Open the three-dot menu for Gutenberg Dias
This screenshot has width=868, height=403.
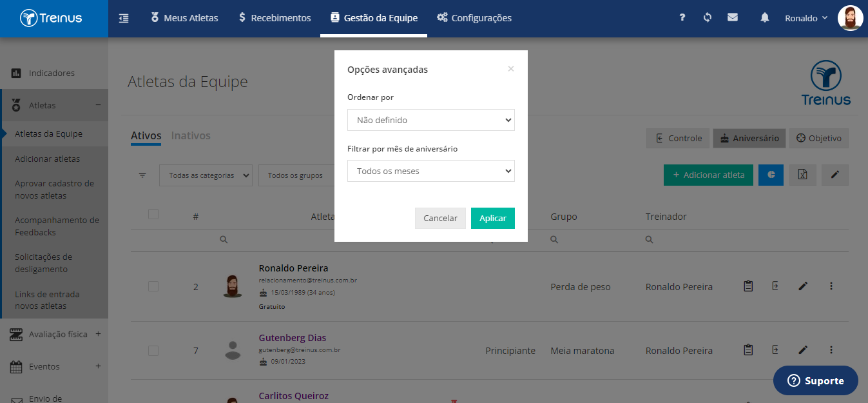831,350
